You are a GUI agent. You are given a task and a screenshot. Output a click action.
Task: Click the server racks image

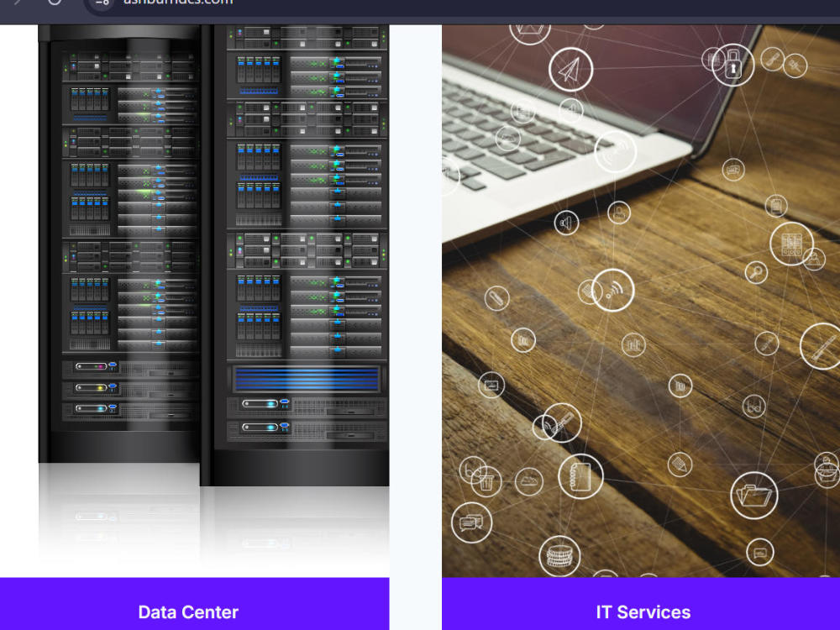195,301
